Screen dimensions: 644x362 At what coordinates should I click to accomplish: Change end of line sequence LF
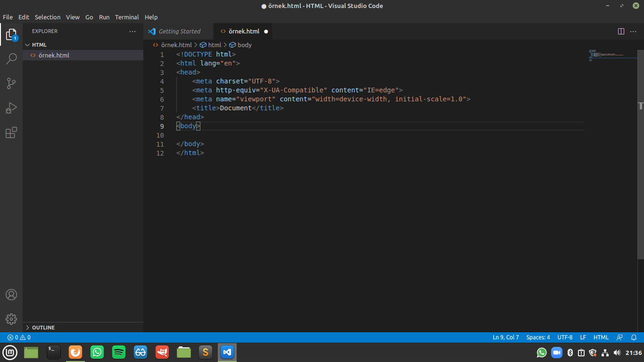click(x=583, y=337)
